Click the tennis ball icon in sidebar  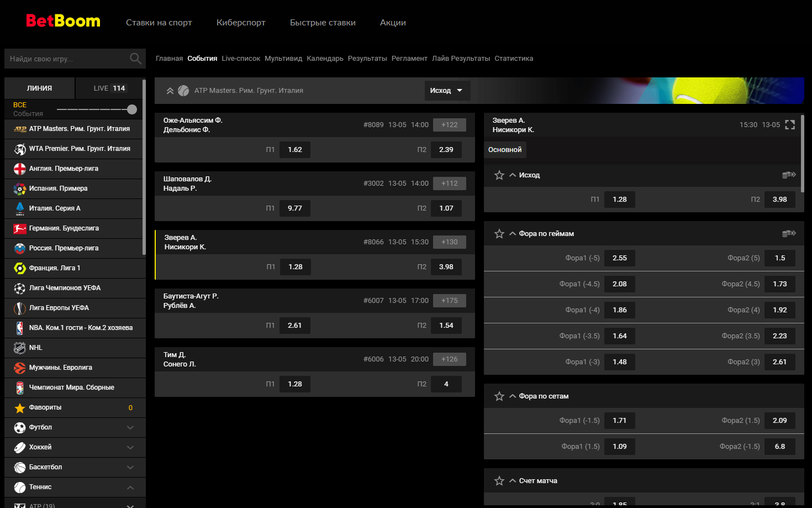pos(20,487)
